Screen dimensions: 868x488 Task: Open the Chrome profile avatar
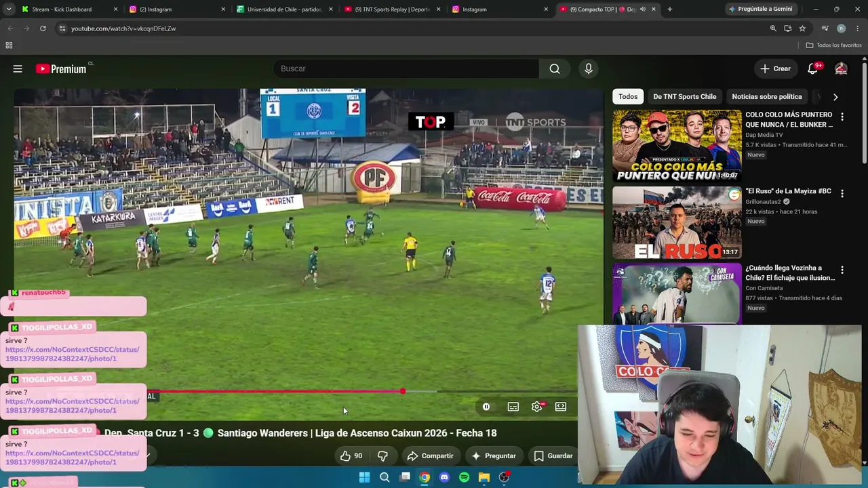tap(841, 28)
